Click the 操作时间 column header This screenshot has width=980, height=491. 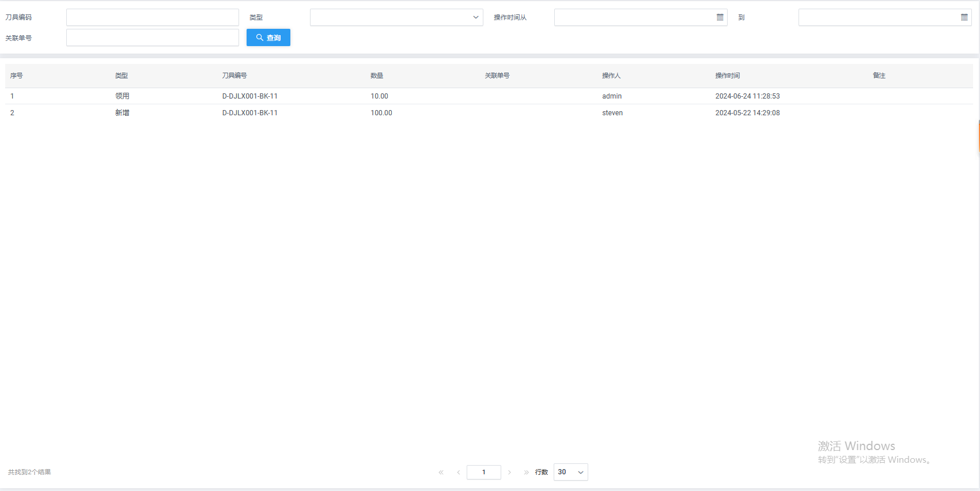coord(728,75)
